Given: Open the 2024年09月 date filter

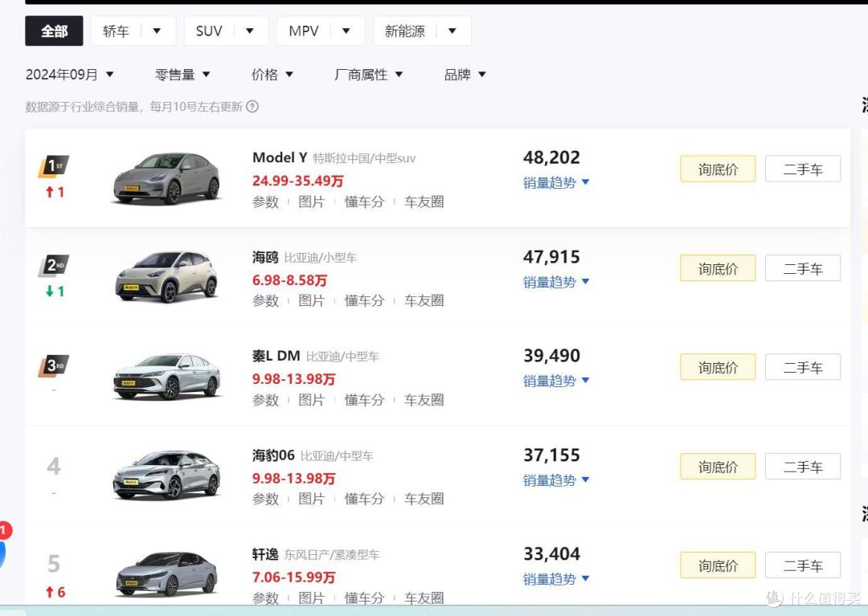Looking at the screenshot, I should coord(70,74).
